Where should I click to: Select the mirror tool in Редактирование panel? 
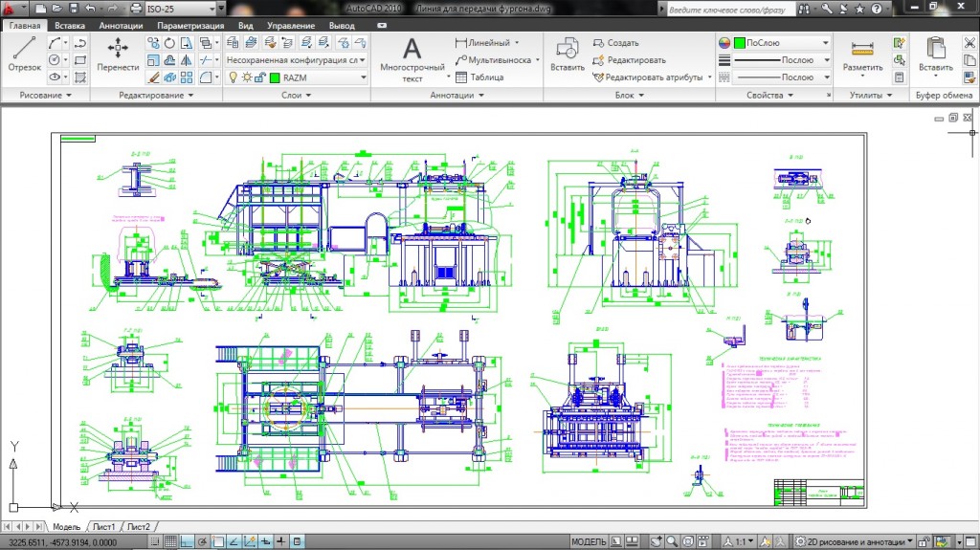(187, 60)
